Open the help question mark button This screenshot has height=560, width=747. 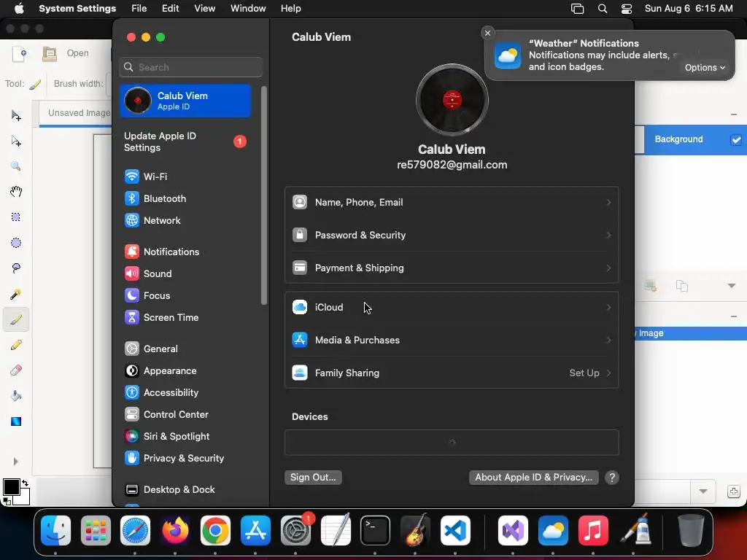click(612, 478)
